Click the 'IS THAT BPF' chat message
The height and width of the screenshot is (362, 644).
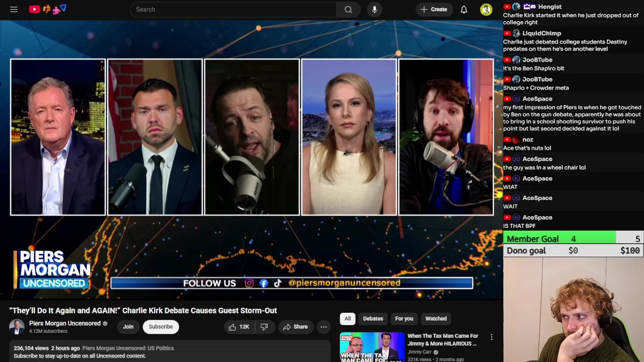[x=519, y=226]
